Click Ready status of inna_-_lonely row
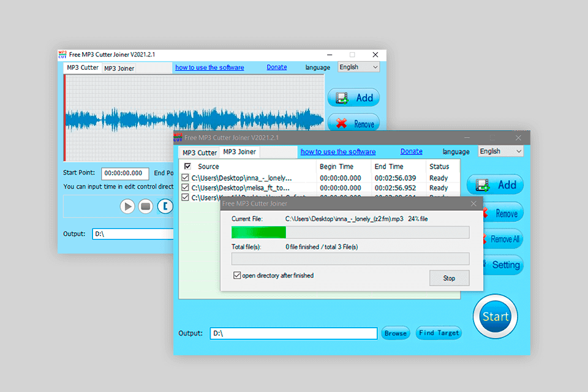Viewport: 588px width, 392px height. click(439, 178)
